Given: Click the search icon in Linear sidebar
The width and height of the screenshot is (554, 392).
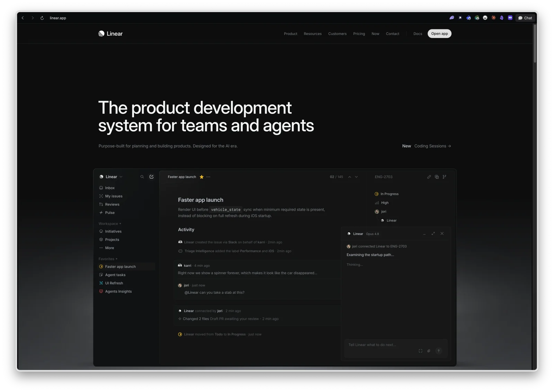Looking at the screenshot, I should coord(142,177).
